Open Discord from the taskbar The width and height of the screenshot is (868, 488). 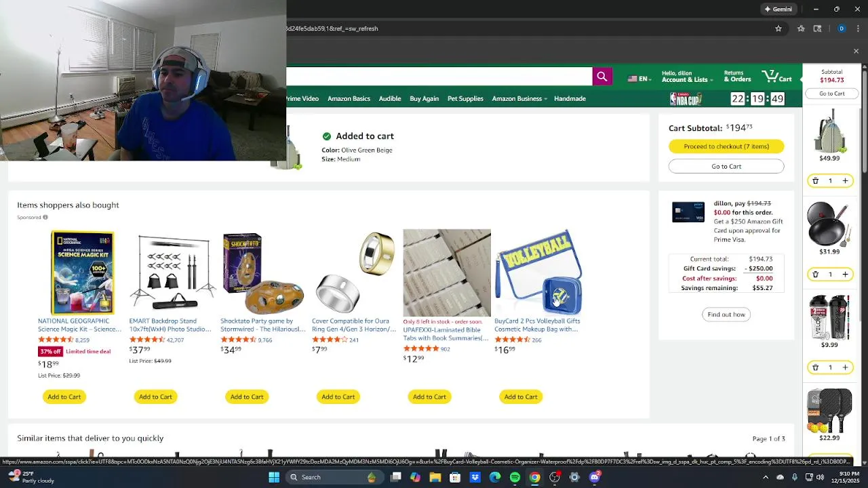[595, 477]
